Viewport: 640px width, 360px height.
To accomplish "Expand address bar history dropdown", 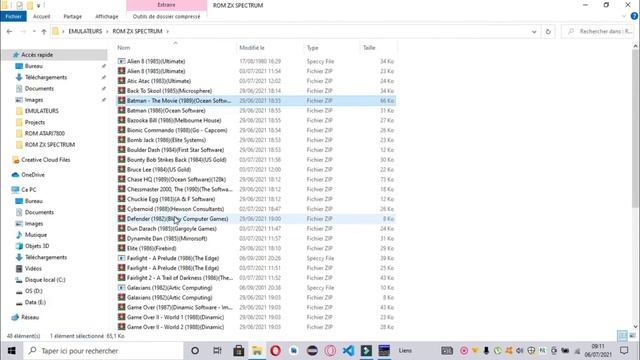I will [x=534, y=31].
